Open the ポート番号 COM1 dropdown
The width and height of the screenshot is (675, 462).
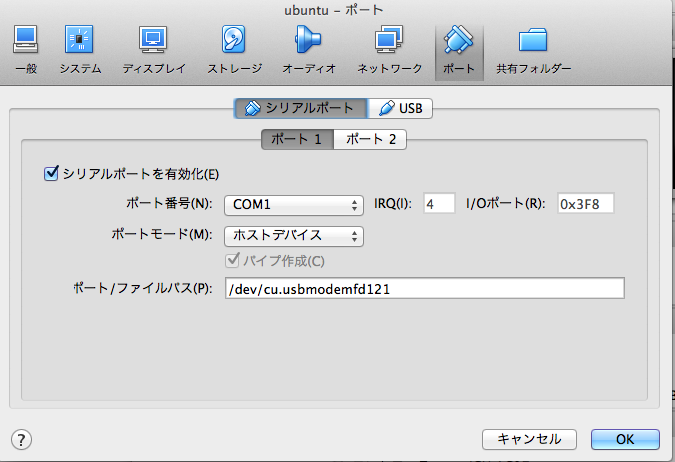pos(294,205)
